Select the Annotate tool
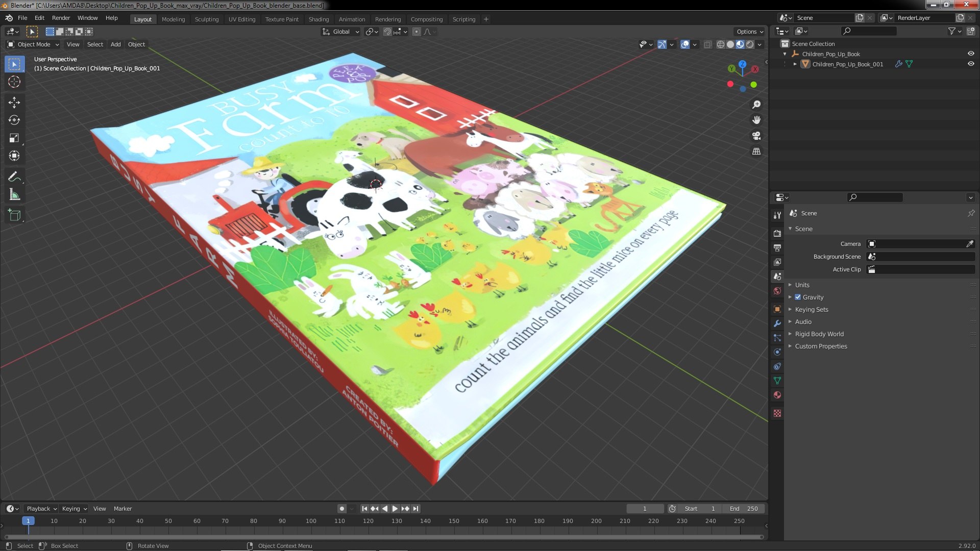 click(14, 177)
